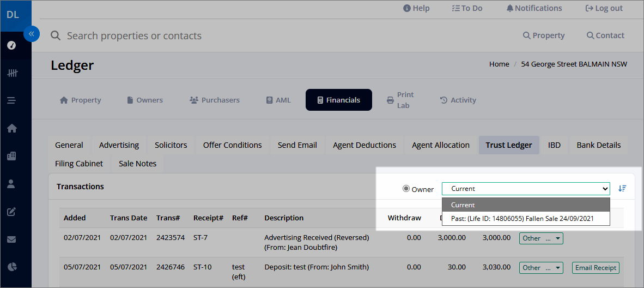Viewport: 644px width, 288px height.
Task: Open the Bank Details tab
Action: pos(598,145)
